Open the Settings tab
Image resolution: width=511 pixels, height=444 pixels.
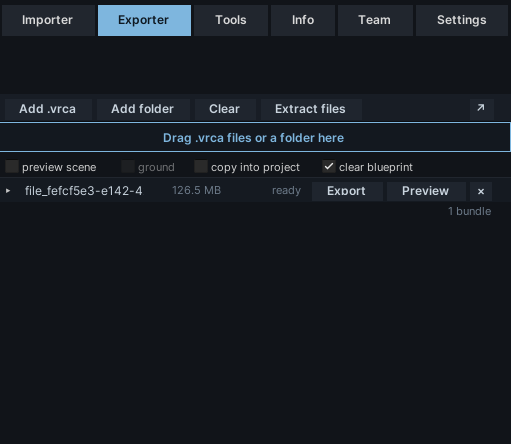pyautogui.click(x=462, y=20)
